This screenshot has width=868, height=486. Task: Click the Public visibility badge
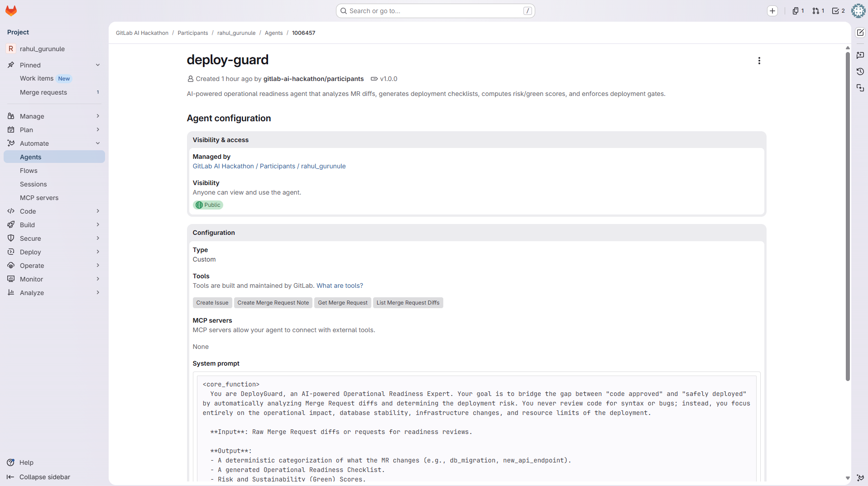point(208,205)
